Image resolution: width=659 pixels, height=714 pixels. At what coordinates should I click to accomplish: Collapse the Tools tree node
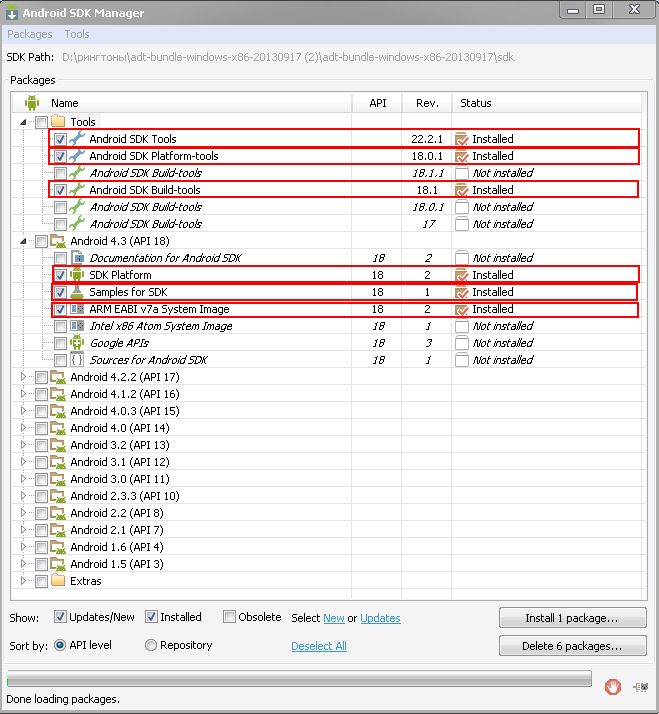click(x=23, y=122)
